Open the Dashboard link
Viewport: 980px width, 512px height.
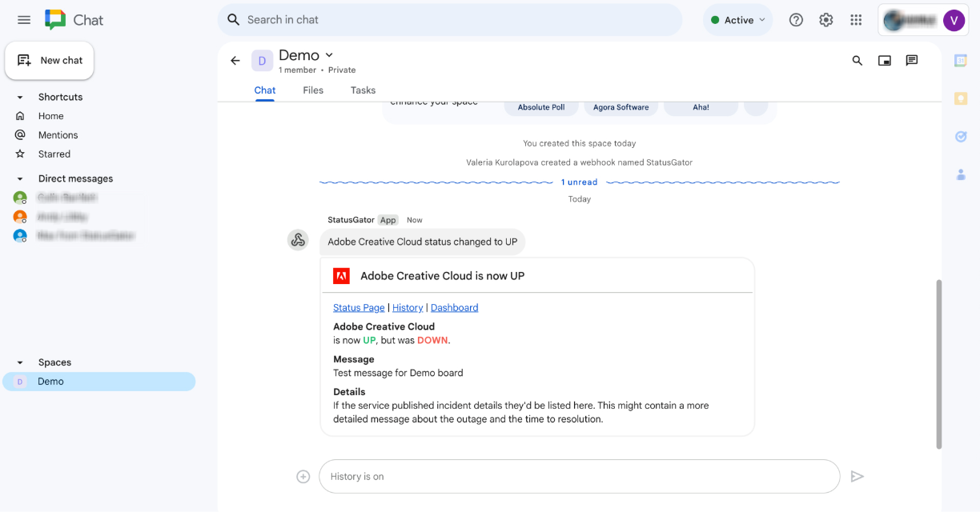[x=454, y=307]
